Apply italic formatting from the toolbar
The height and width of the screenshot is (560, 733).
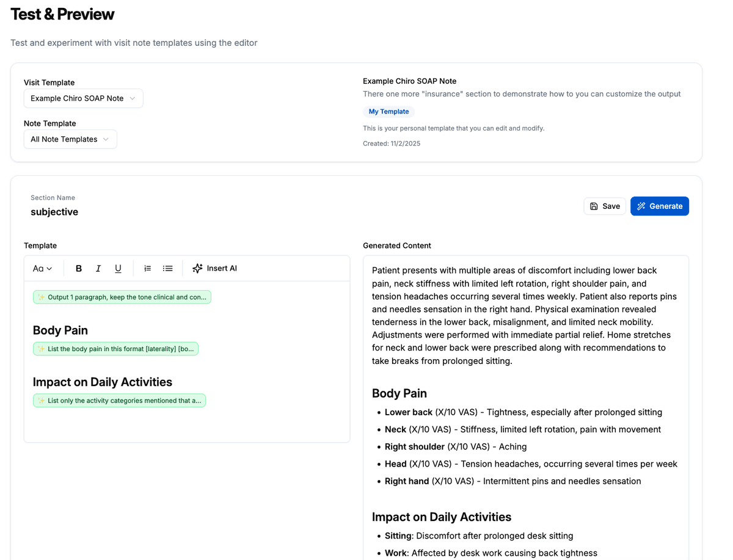(x=98, y=268)
